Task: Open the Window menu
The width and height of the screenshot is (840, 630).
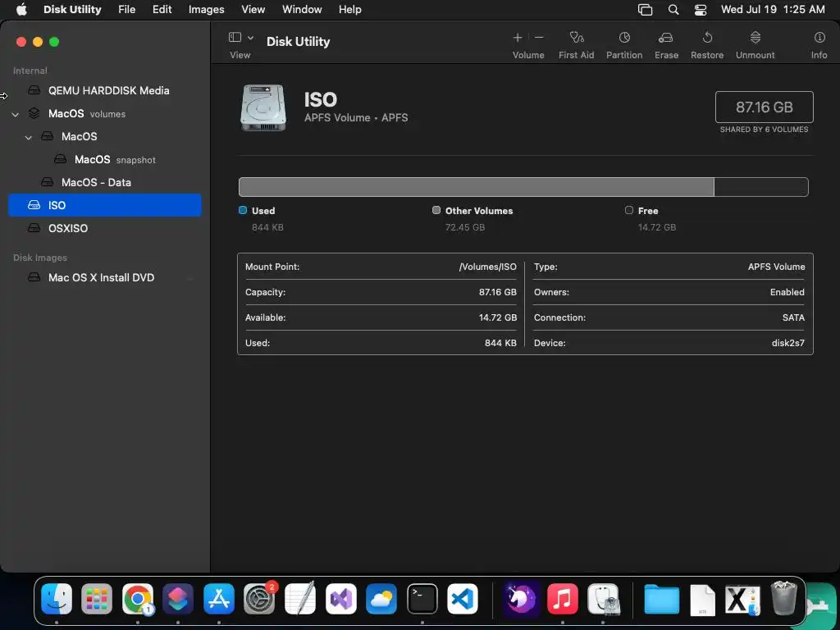Action: (x=302, y=10)
